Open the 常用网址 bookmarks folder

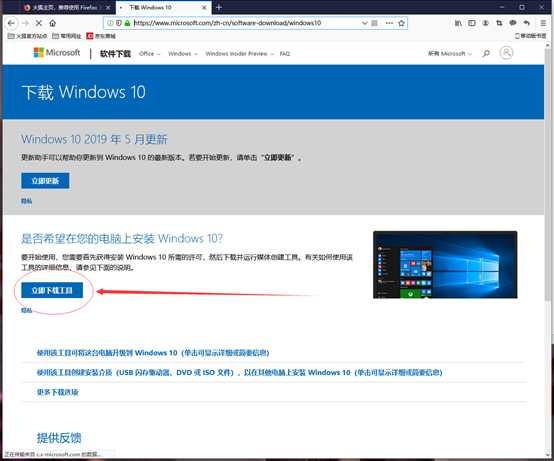(67, 36)
